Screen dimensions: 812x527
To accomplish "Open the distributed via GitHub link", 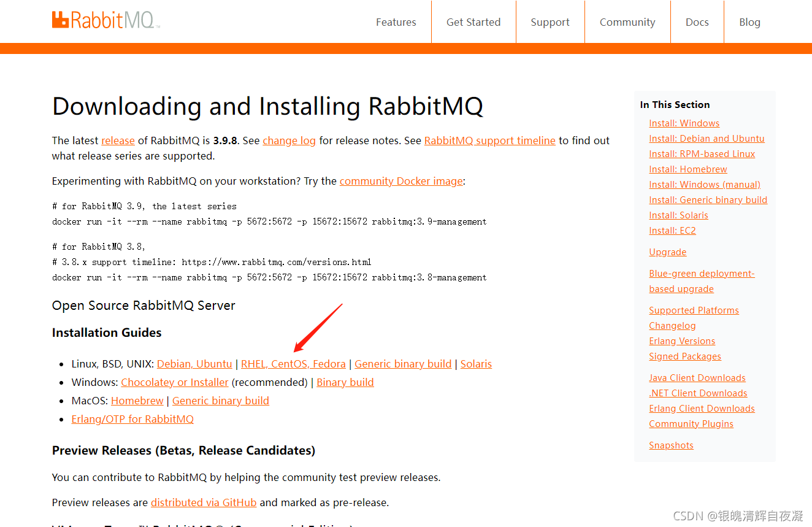I will click(x=204, y=502).
